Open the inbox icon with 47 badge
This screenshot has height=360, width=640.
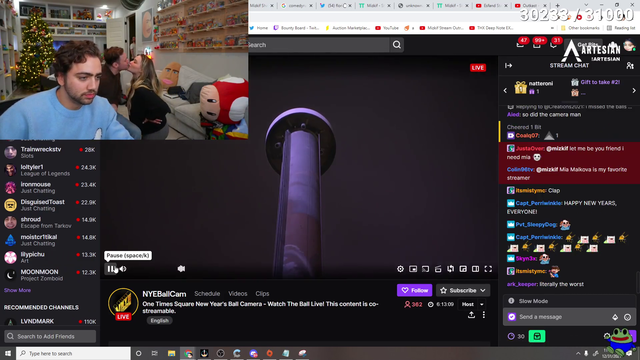[x=520, y=44]
